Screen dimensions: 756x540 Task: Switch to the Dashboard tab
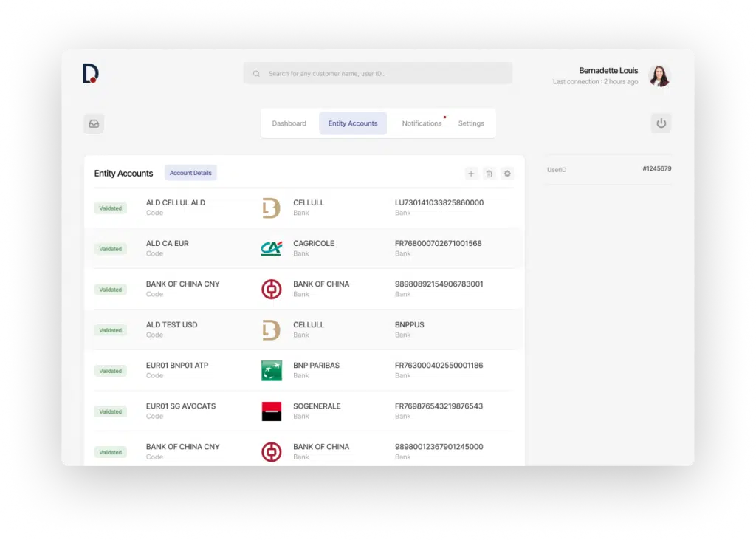[x=289, y=123]
